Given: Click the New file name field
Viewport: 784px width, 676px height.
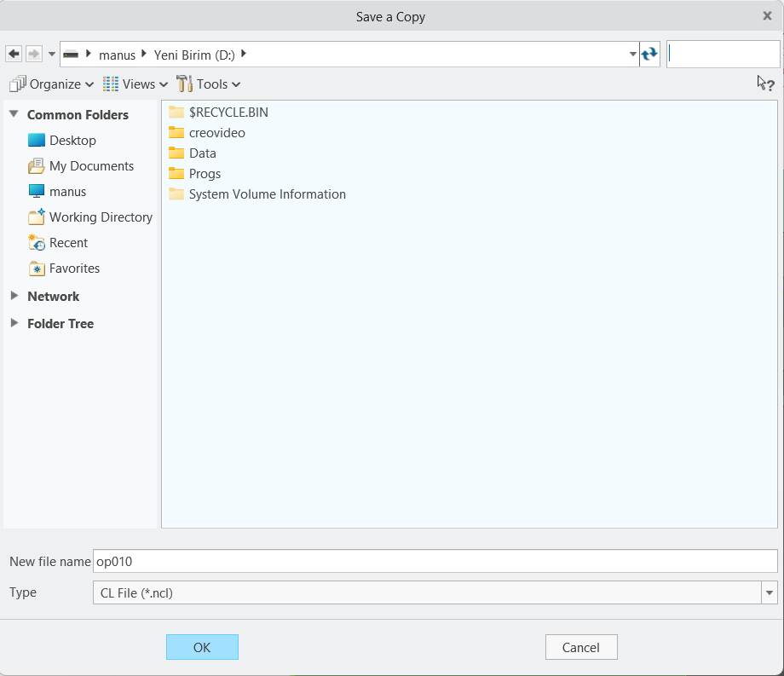Looking at the screenshot, I should point(435,561).
